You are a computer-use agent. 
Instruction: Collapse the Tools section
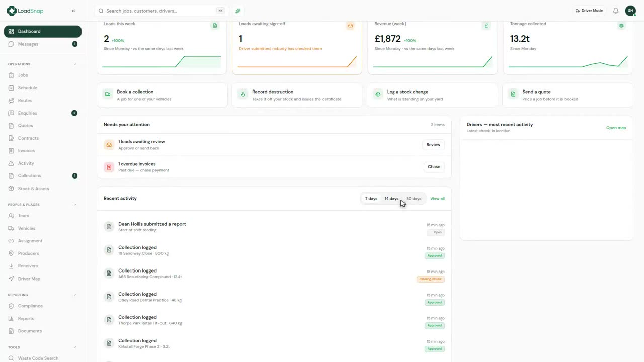[x=75, y=347]
